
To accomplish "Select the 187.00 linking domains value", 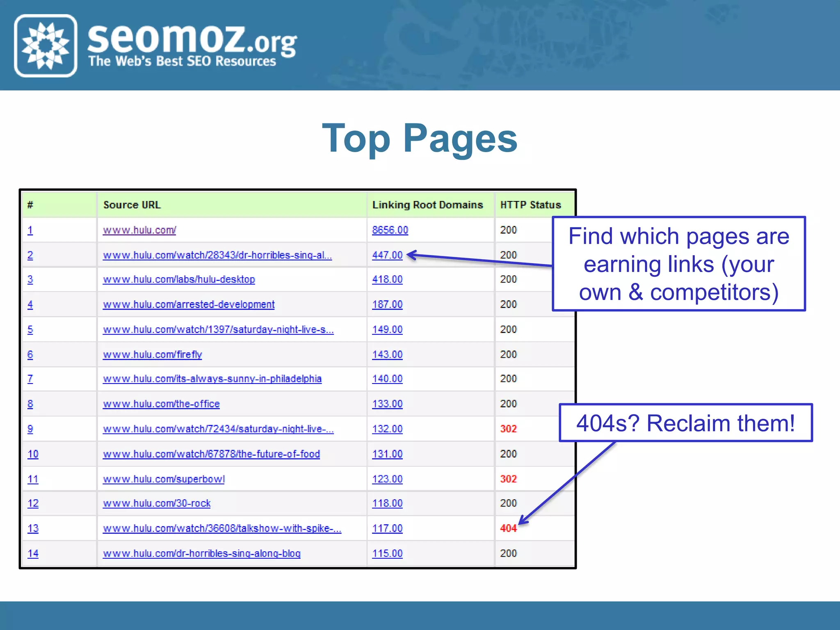I will [387, 304].
